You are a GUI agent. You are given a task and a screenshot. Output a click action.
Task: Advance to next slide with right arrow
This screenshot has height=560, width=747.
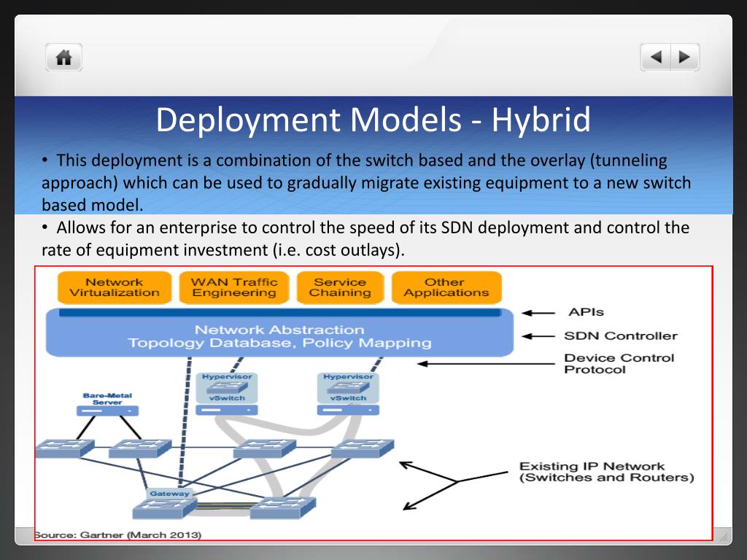685,58
